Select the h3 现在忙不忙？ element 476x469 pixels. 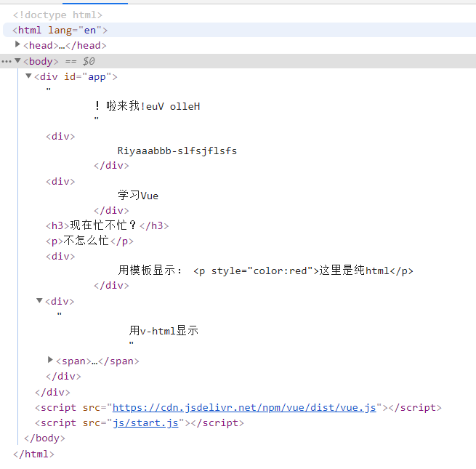pyautogui.click(x=107, y=225)
